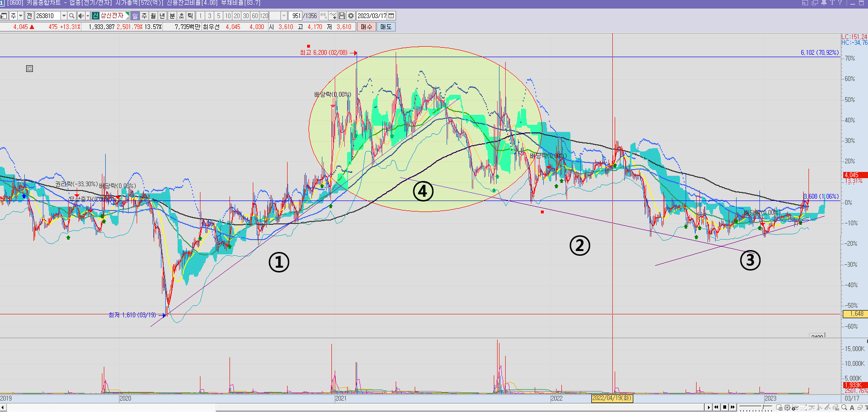Expand the stock code history dropdown arrow
868x412 pixels.
[64, 16]
